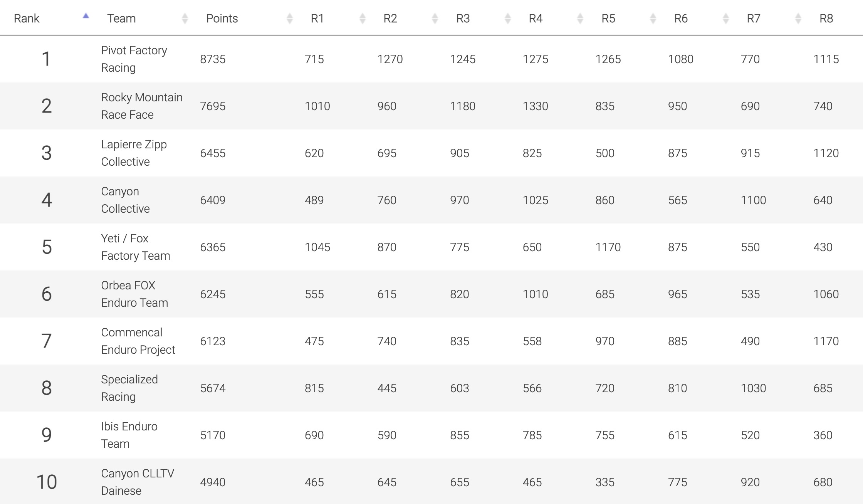Select the Lapierre Zipp Collective team name

click(x=134, y=153)
